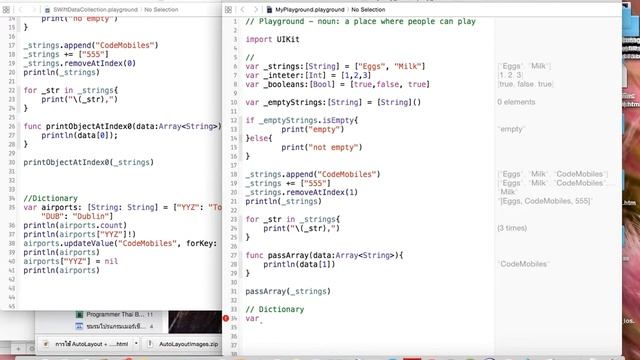The image size is (640, 360).
Task: Click '0 elements' result in sidebar
Action: [x=516, y=102]
